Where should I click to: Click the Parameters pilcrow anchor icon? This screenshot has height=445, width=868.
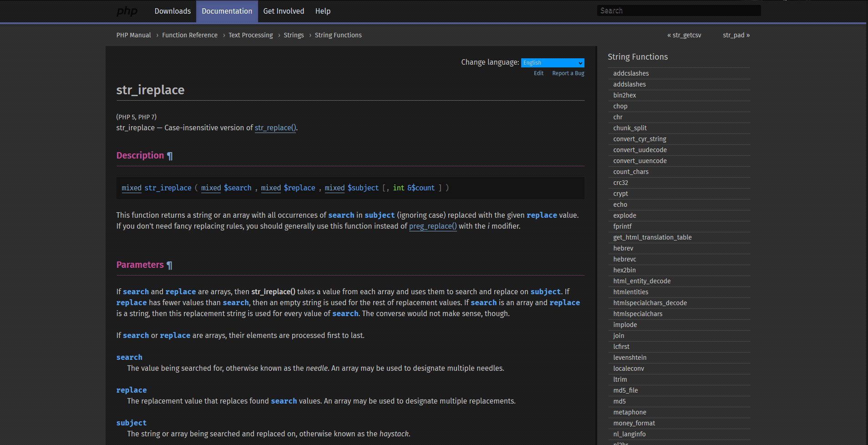click(169, 265)
